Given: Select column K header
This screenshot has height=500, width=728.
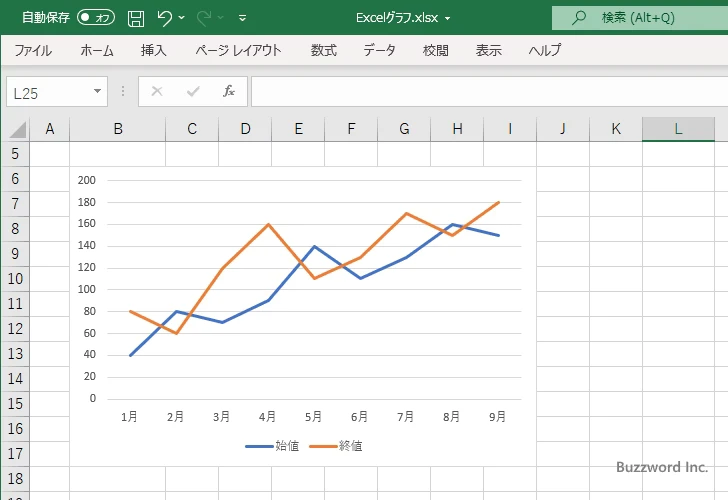Looking at the screenshot, I should (616, 129).
